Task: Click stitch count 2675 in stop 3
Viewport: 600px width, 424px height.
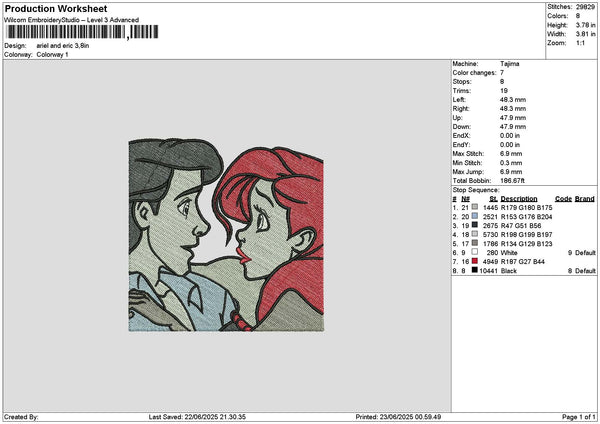Action: pyautogui.click(x=490, y=225)
